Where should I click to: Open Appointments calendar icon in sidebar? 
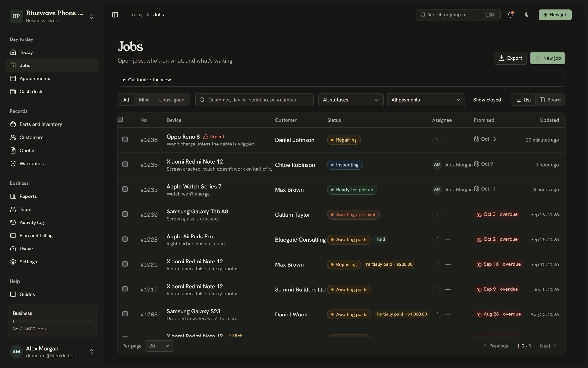[x=13, y=79]
